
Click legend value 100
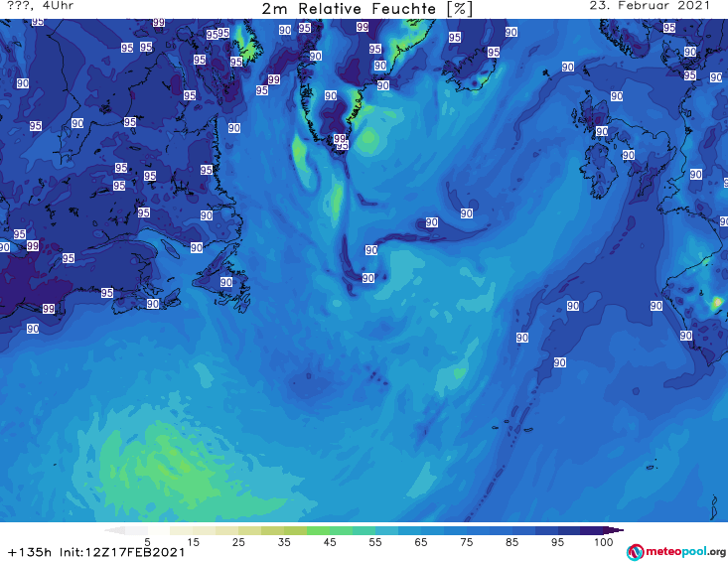pos(603,542)
